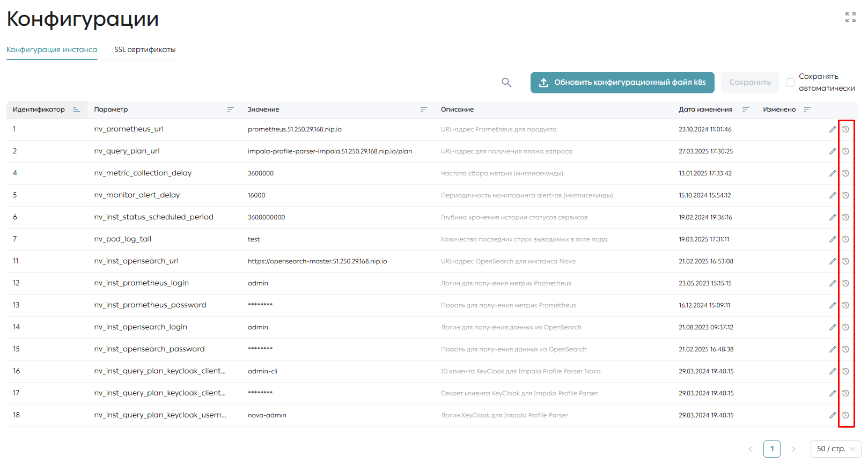The height and width of the screenshot is (463, 868).
Task: Select page 1 in pagination
Action: pos(772,449)
